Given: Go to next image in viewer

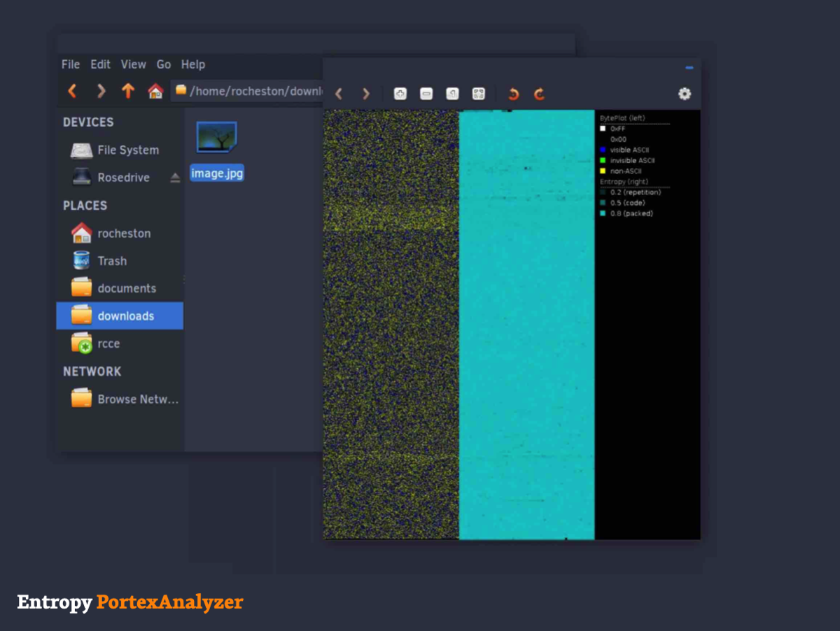Looking at the screenshot, I should click(365, 94).
